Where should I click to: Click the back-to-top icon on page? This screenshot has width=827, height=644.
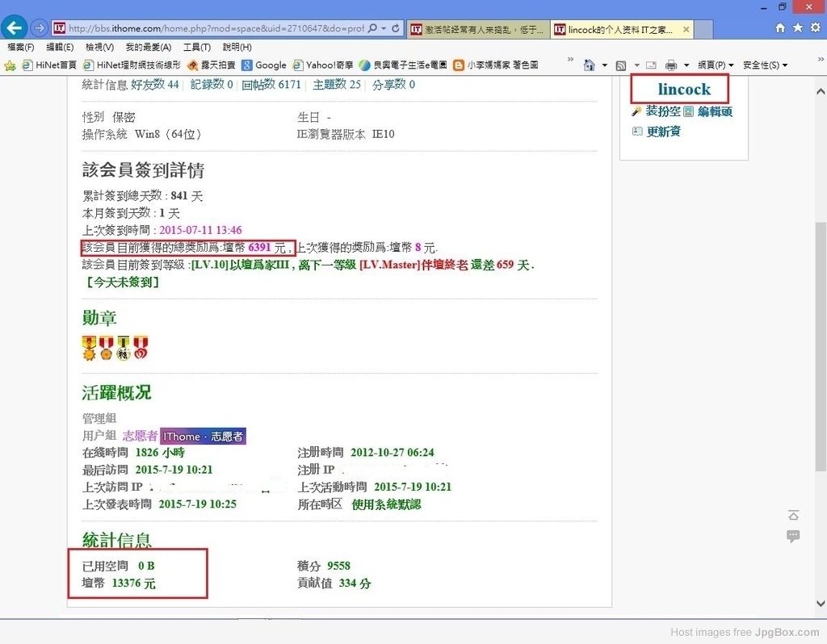(x=793, y=516)
